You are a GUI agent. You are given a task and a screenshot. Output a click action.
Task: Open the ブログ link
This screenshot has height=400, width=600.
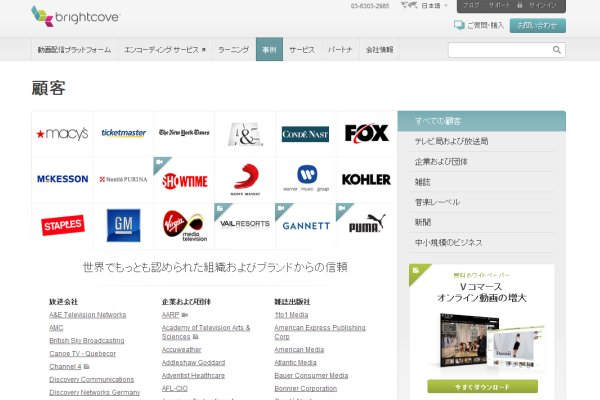[x=471, y=5]
